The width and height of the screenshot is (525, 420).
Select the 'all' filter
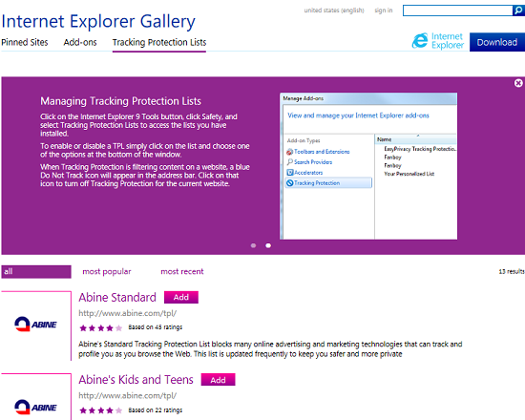(36, 272)
